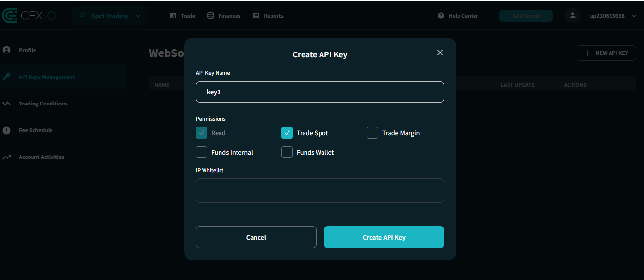Screen dimensions: 644x280
Task: Click the Add Funds button
Action: (x=525, y=15)
